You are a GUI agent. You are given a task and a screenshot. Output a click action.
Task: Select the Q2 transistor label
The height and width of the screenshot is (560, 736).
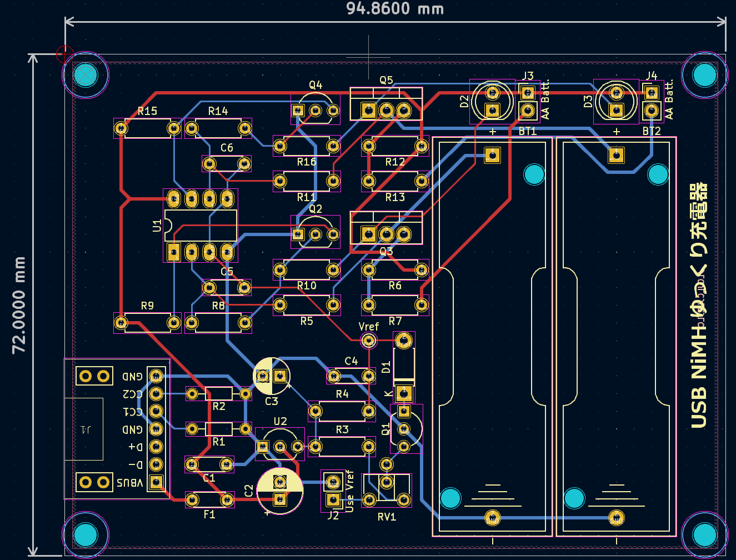click(x=316, y=209)
